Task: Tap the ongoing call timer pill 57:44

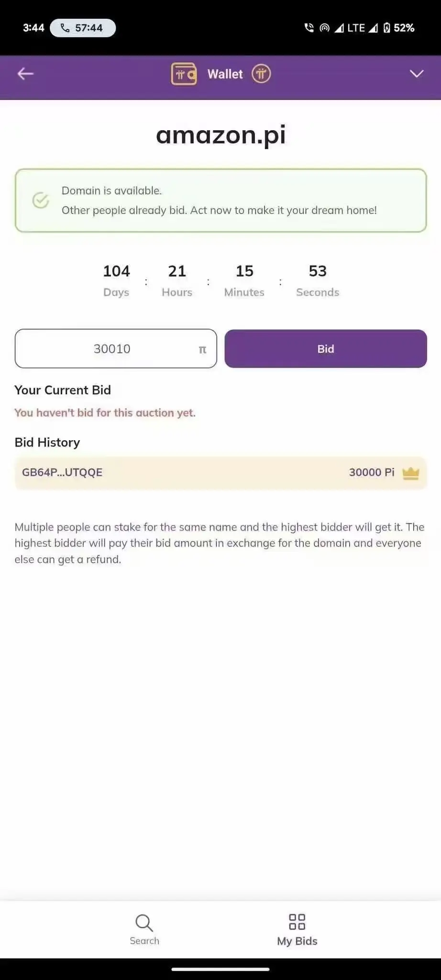Action: click(x=83, y=28)
